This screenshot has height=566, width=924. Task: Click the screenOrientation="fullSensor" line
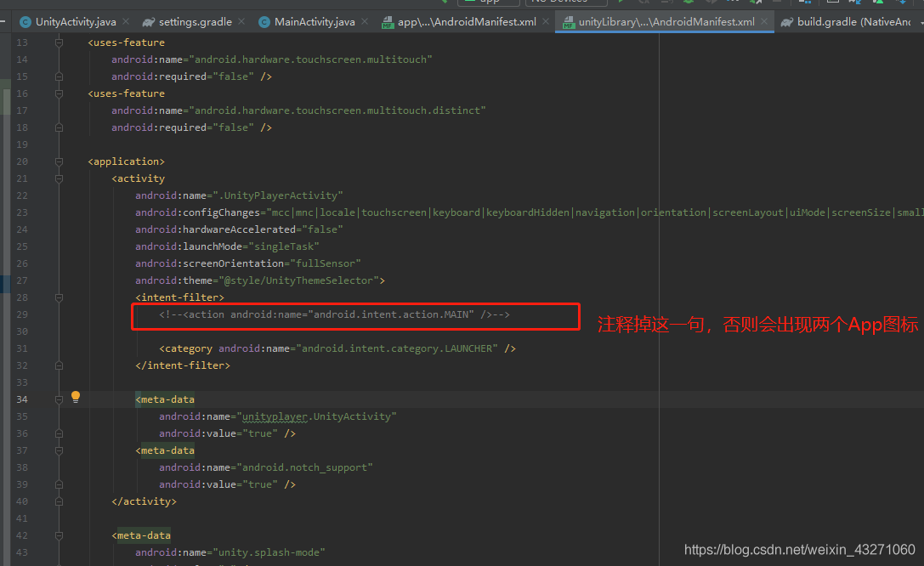click(x=247, y=263)
